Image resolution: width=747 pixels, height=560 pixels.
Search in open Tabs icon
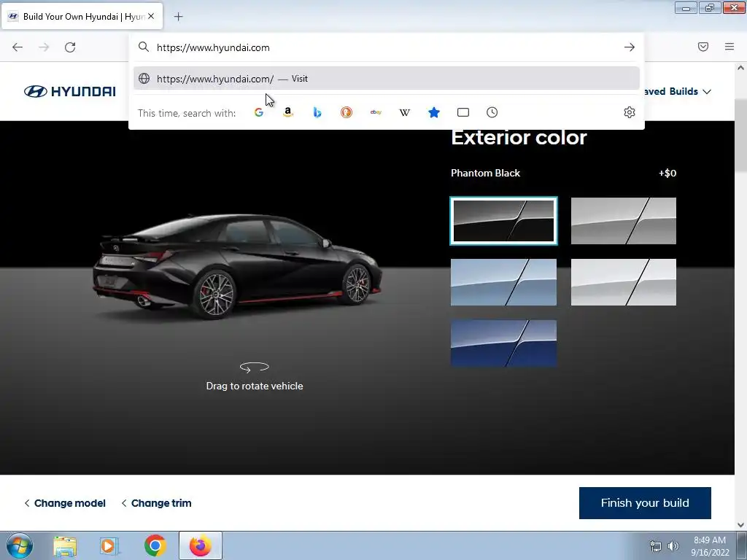tap(463, 112)
